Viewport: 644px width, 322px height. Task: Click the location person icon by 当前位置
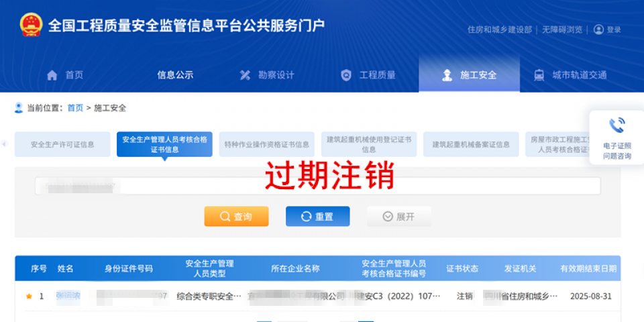point(19,107)
